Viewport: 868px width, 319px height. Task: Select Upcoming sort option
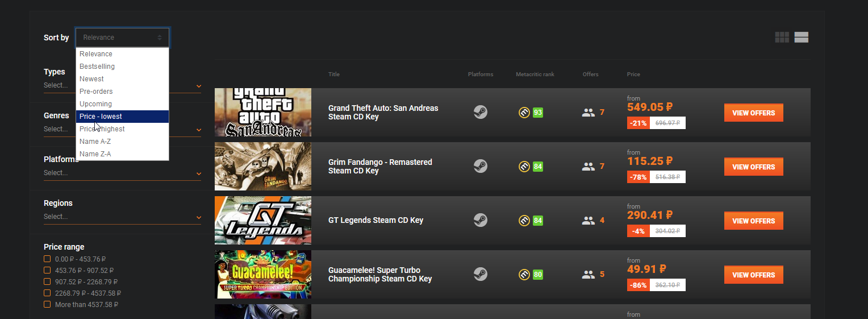pyautogui.click(x=122, y=104)
